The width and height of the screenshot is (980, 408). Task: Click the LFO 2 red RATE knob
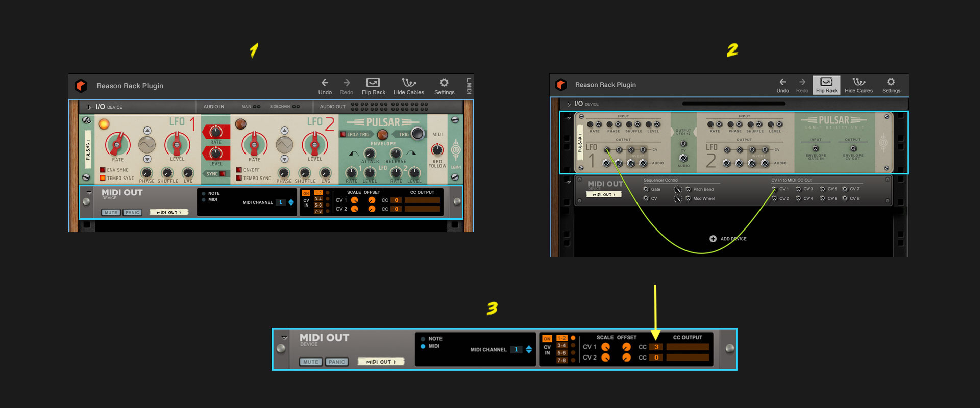point(254,144)
